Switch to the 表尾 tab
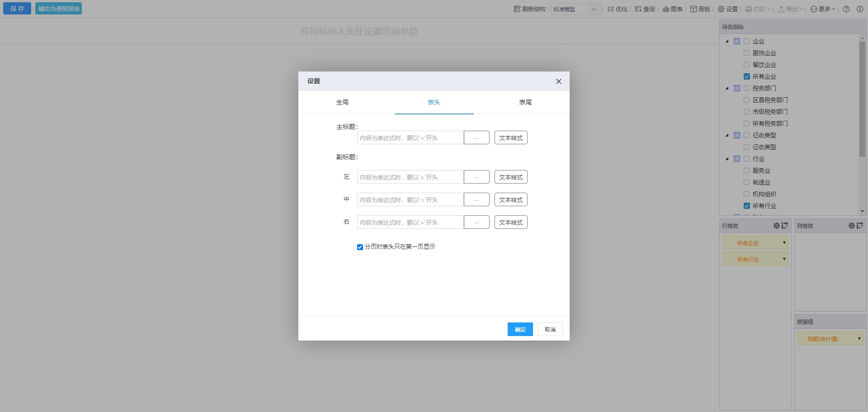Image resolution: width=868 pixels, height=412 pixels. pyautogui.click(x=525, y=102)
